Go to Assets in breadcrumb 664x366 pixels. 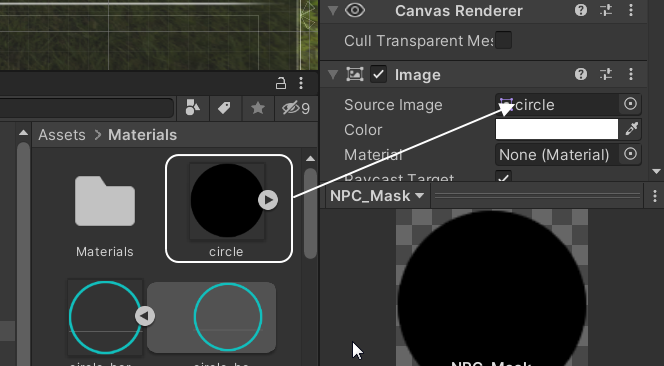coord(62,135)
